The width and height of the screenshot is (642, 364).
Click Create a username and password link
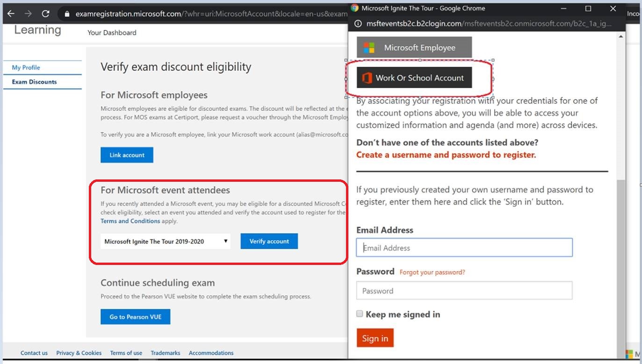click(446, 155)
